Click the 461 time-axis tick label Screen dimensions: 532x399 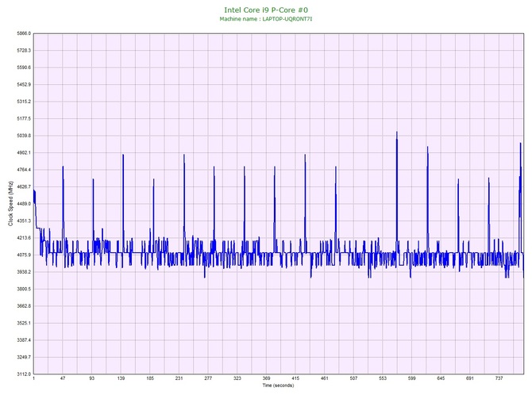point(325,378)
